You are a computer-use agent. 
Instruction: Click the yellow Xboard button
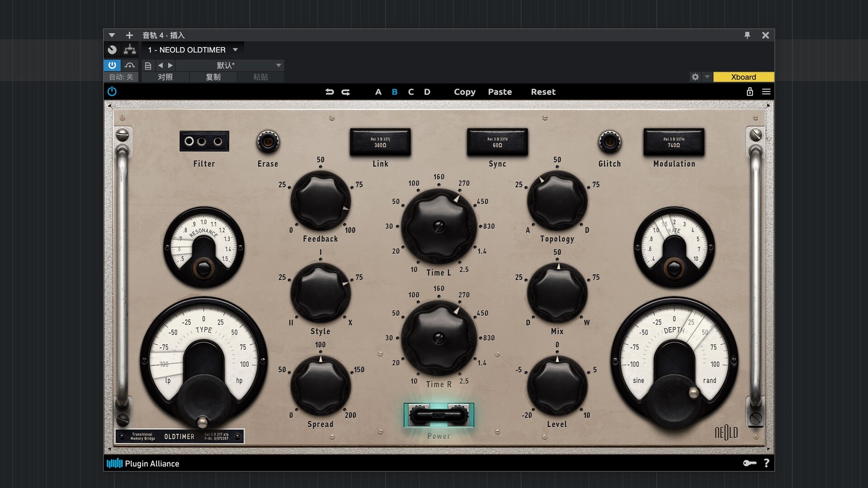[x=744, y=77]
